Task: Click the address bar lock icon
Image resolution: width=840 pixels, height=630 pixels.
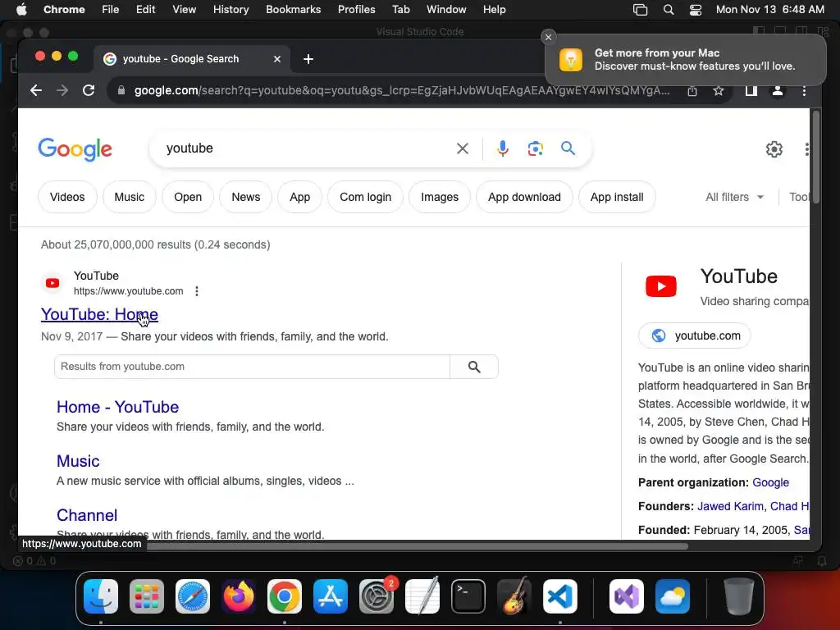Action: click(x=121, y=90)
